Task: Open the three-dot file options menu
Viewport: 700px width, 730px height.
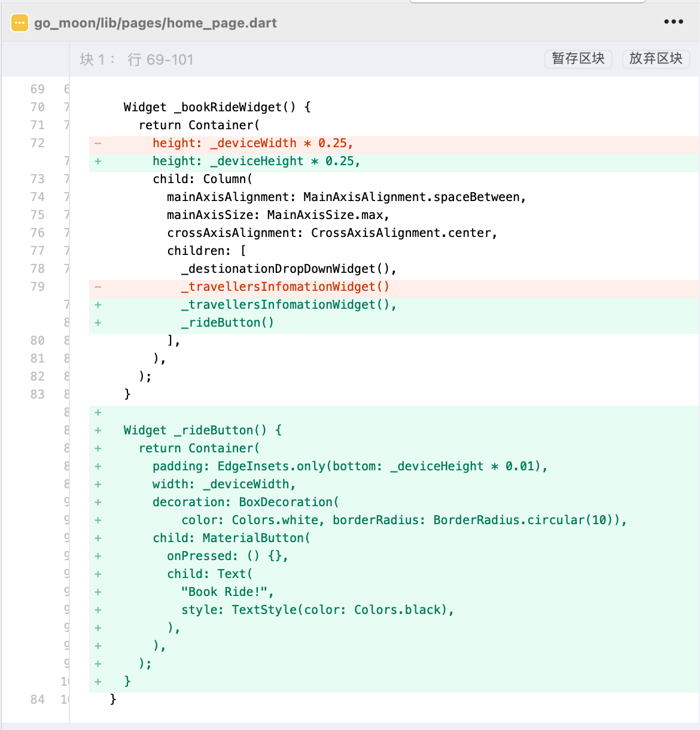Action: click(x=673, y=22)
